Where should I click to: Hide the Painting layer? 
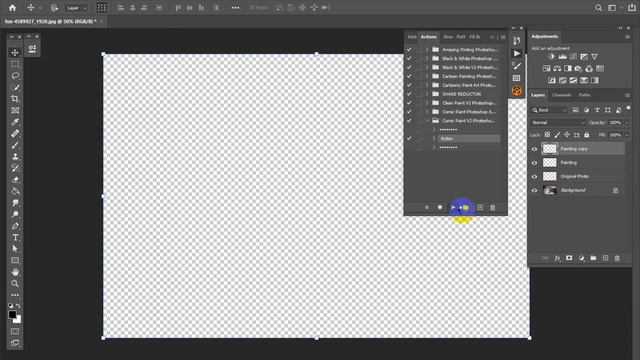(534, 163)
